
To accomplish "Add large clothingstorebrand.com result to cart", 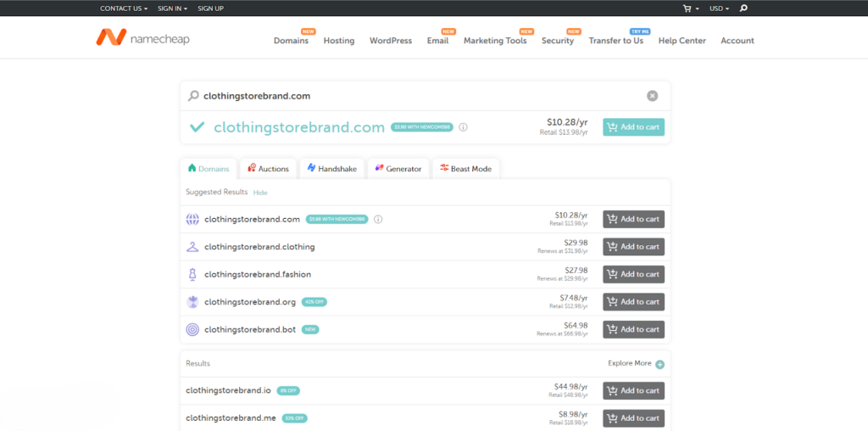I will (634, 127).
